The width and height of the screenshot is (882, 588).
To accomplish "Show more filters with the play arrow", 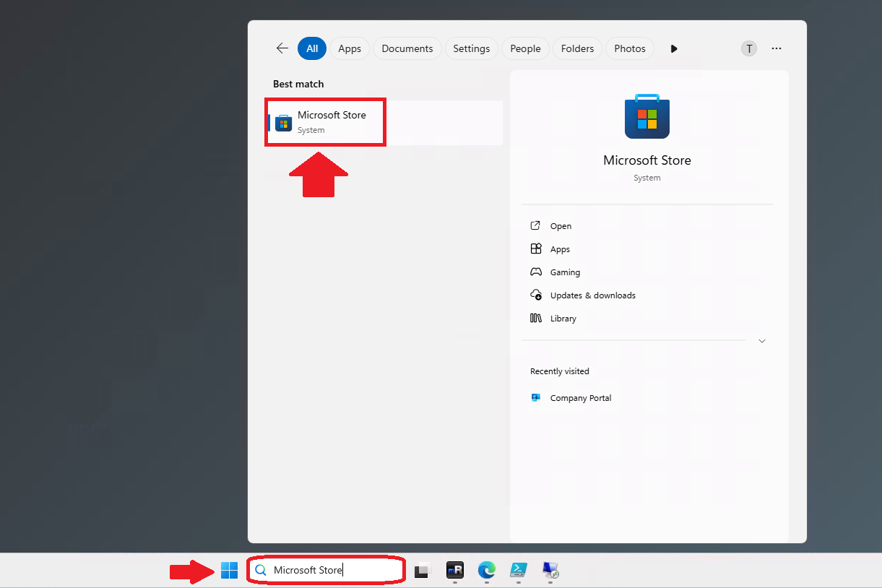I will [674, 48].
